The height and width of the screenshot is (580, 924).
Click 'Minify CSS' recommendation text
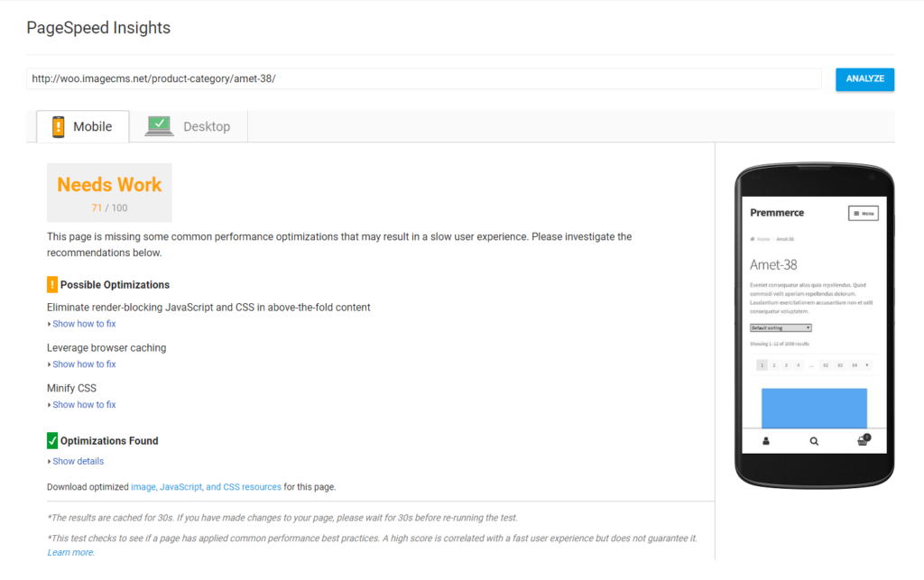point(71,389)
